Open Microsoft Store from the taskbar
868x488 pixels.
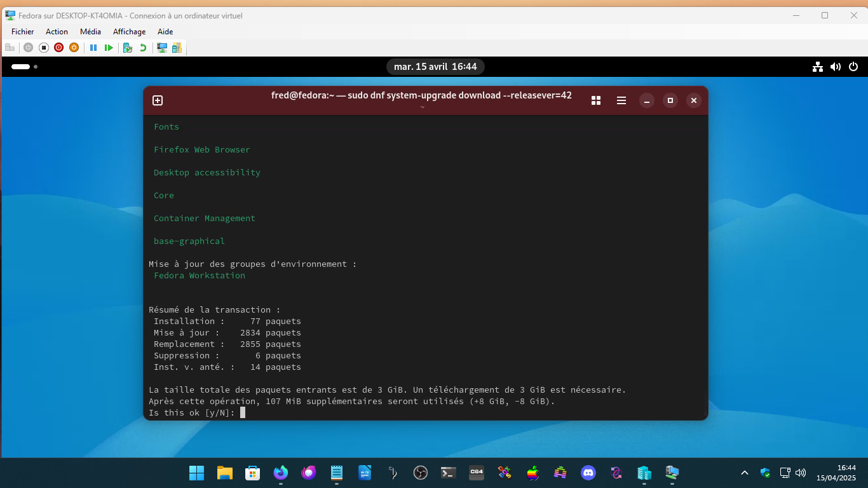(x=252, y=473)
